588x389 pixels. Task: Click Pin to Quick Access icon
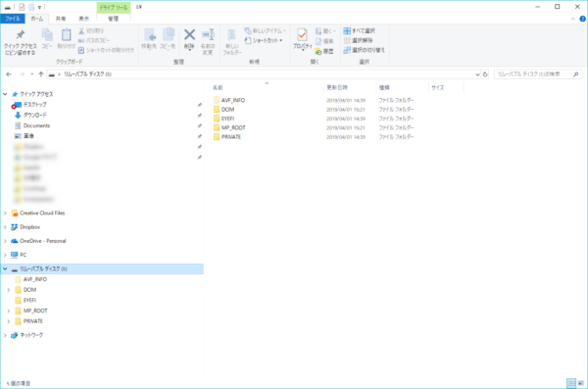[x=21, y=35]
